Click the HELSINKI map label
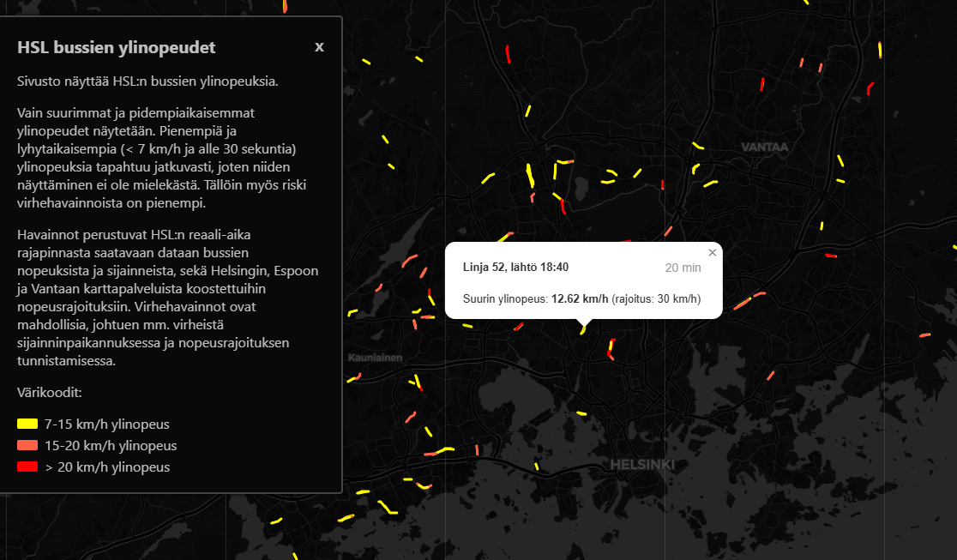Viewport: 957px width, 560px height. [x=642, y=464]
